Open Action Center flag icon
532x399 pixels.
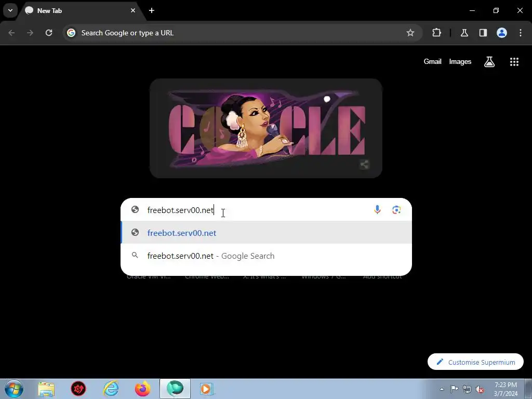coord(454,389)
